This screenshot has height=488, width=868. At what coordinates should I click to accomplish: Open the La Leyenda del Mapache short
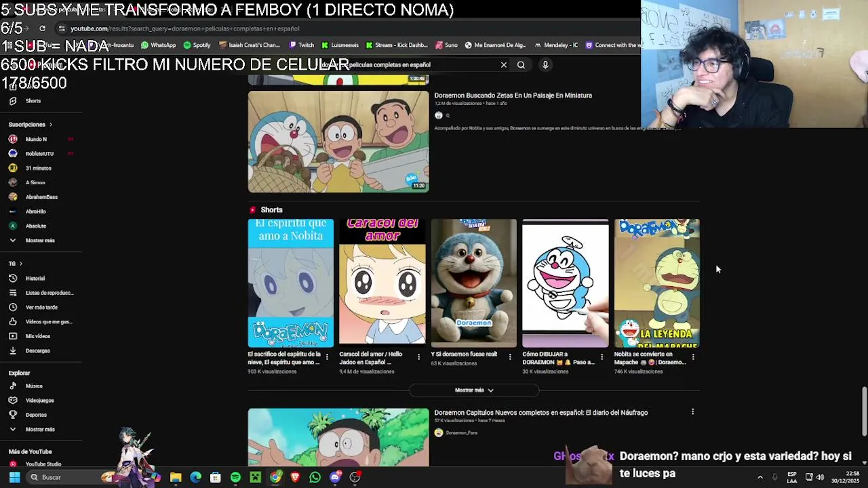[656, 283]
